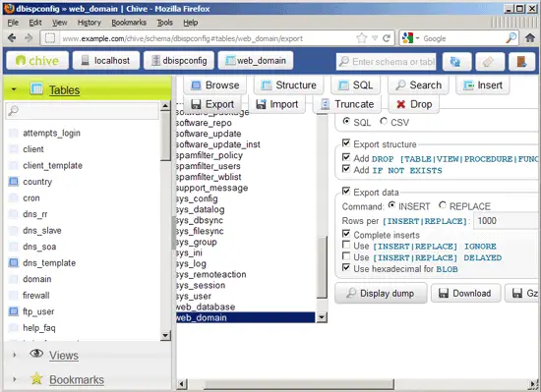Click the country table icon in sidebar
This screenshot has width=541, height=392.
coord(14,181)
